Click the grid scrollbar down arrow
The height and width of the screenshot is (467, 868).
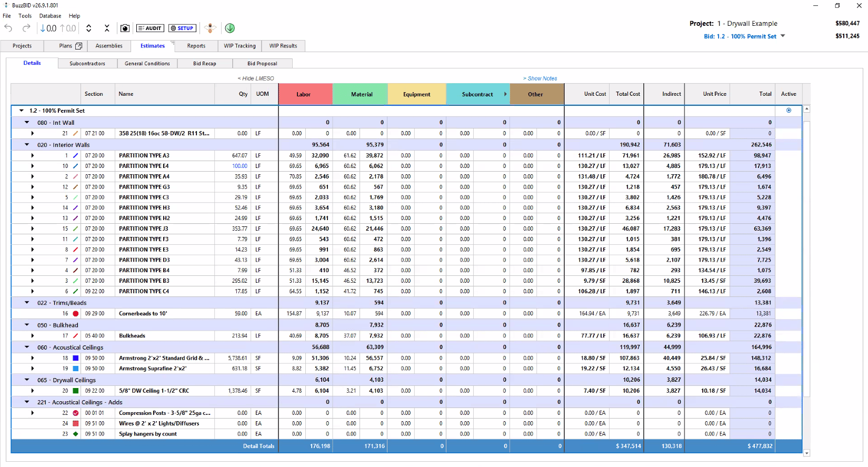click(806, 453)
